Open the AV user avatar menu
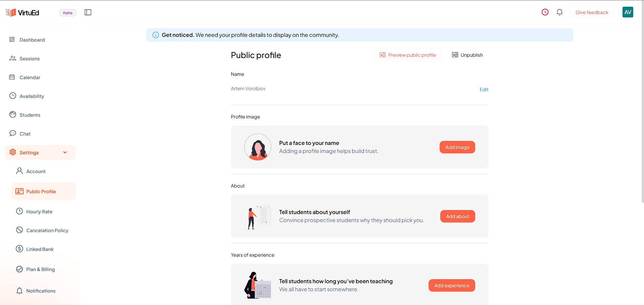This screenshot has height=305, width=644. pos(628,12)
